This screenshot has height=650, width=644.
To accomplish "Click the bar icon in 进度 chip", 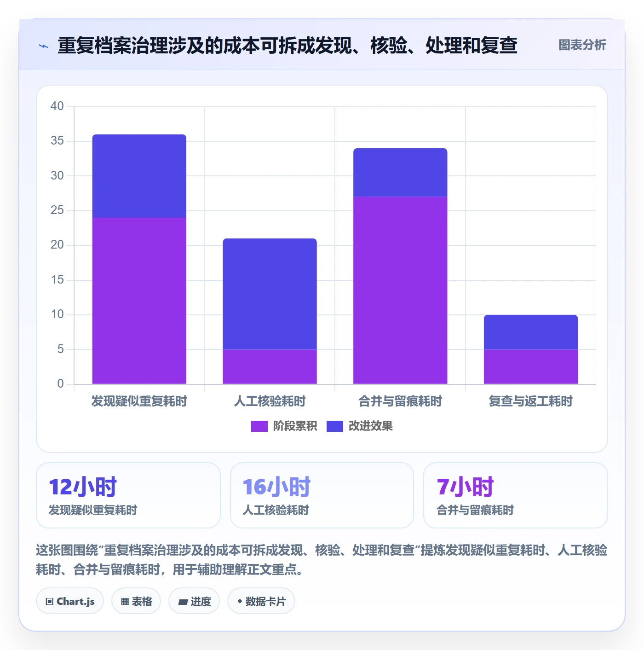I will [183, 602].
